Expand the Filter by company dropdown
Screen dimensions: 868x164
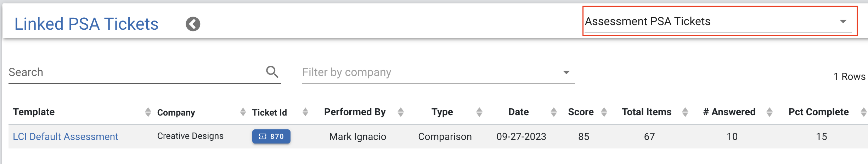[x=438, y=72]
